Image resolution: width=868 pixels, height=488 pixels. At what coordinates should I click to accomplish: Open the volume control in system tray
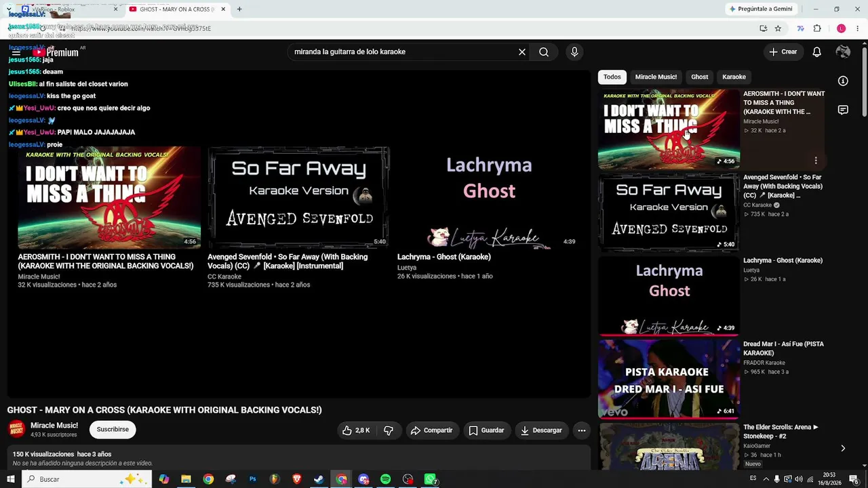(799, 479)
